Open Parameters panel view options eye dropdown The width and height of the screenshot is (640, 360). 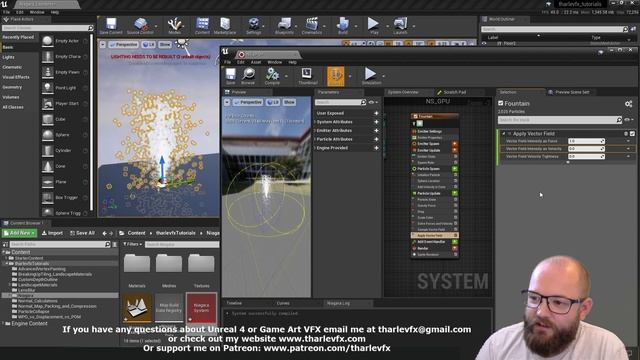[x=373, y=102]
